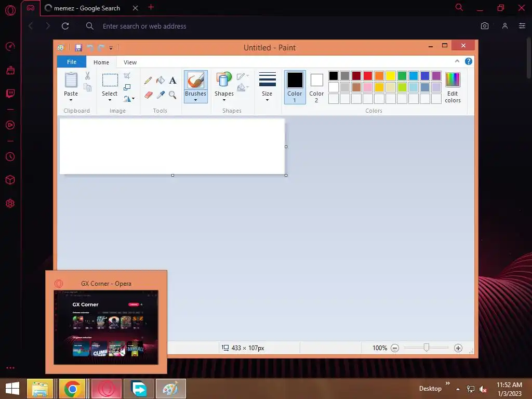Select Color 1 foreground button
Viewport: 532px width, 399px height.
pyautogui.click(x=295, y=87)
